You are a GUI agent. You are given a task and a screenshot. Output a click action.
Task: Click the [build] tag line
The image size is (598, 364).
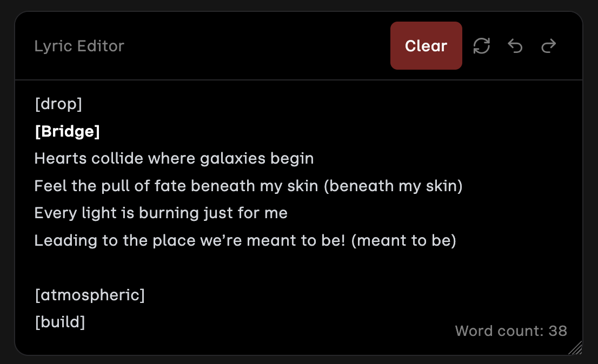coord(59,322)
